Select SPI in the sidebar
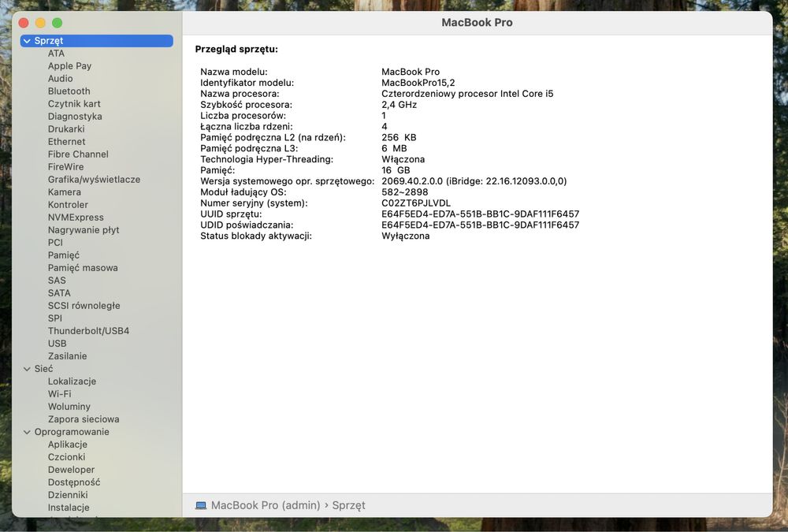Viewport: 788px width, 532px height. [x=55, y=318]
